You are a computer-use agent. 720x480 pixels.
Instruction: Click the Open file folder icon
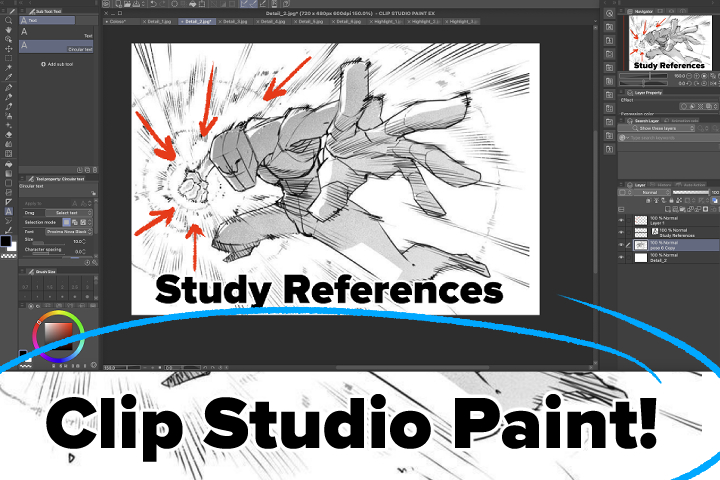pyautogui.click(x=127, y=4)
